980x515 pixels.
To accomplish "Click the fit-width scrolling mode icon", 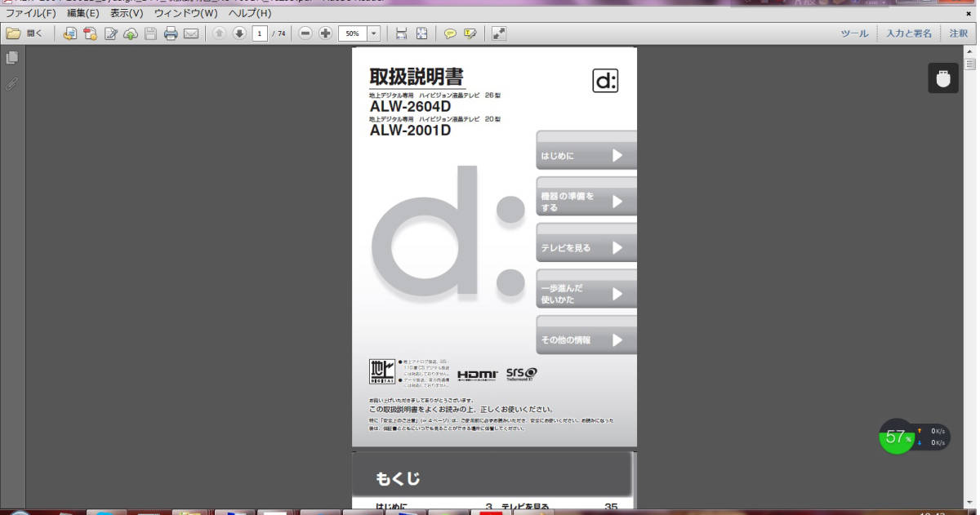I will coord(401,33).
